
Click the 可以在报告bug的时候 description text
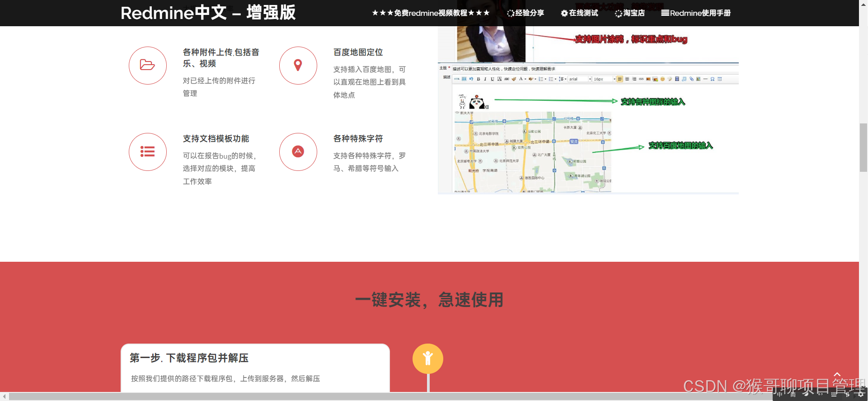tap(220, 168)
